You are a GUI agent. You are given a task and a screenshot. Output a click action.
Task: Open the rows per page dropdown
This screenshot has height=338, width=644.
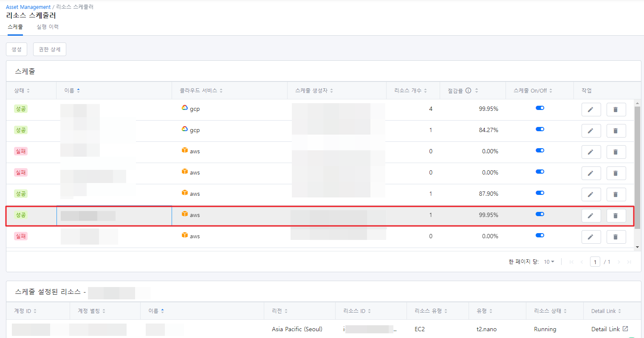[549, 262]
